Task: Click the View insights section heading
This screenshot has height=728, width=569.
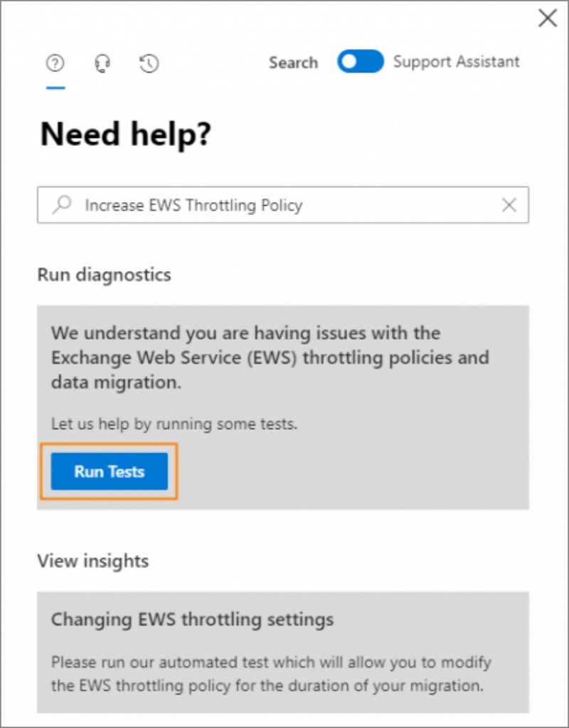Action: coord(92,561)
